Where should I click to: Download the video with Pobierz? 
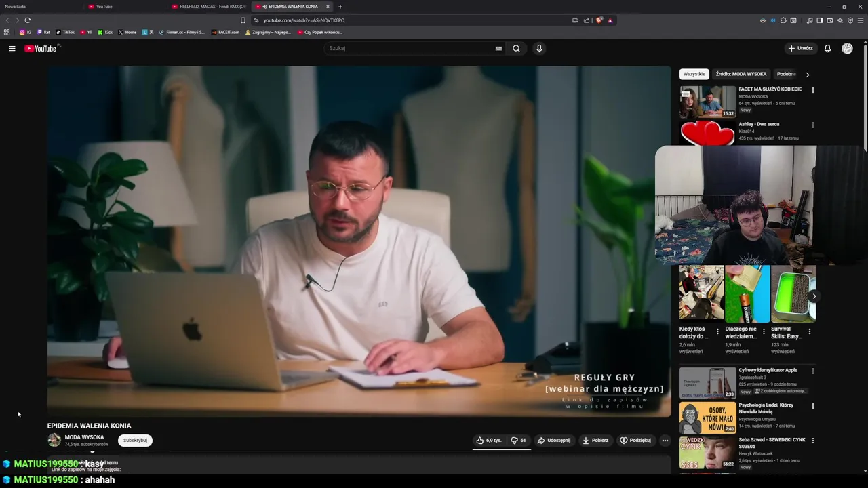coord(595,440)
